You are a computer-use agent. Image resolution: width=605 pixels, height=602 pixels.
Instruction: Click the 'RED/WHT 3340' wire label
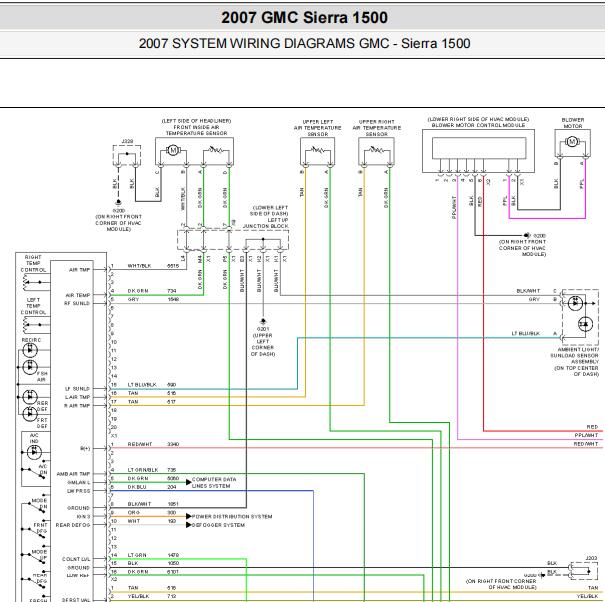[x=153, y=444]
